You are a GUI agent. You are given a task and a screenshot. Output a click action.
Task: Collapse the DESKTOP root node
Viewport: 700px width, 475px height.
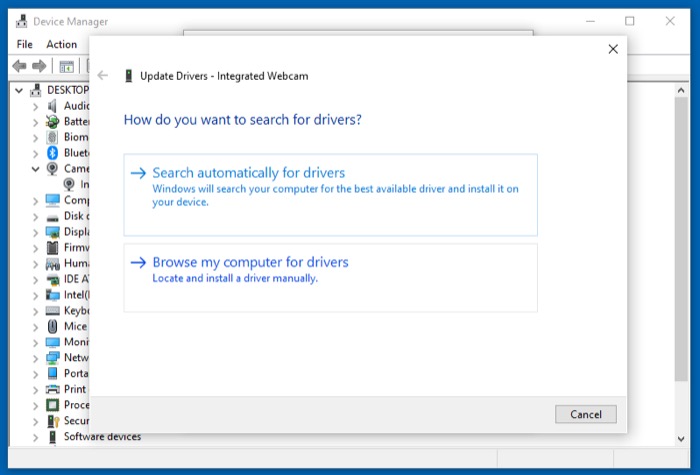[19, 91]
